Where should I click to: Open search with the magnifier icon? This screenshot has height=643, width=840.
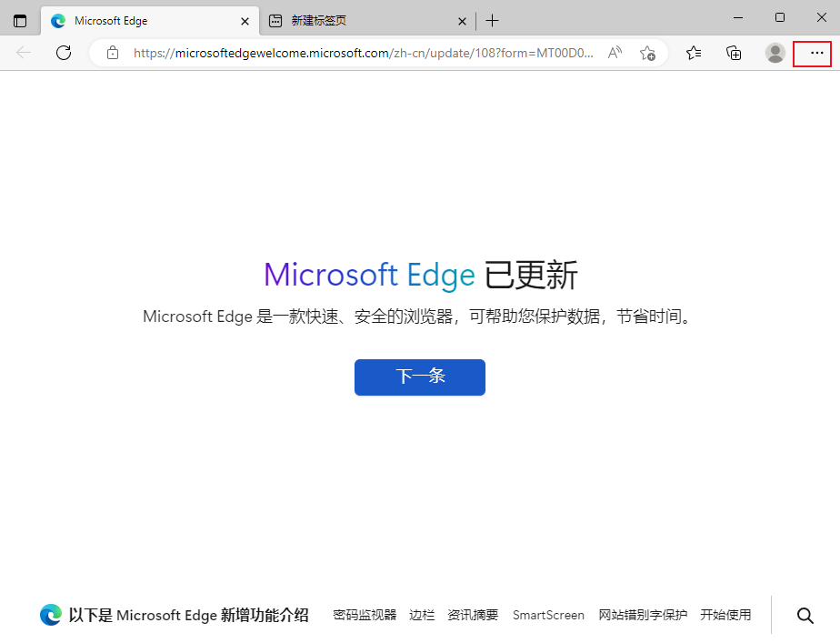pyautogui.click(x=805, y=615)
